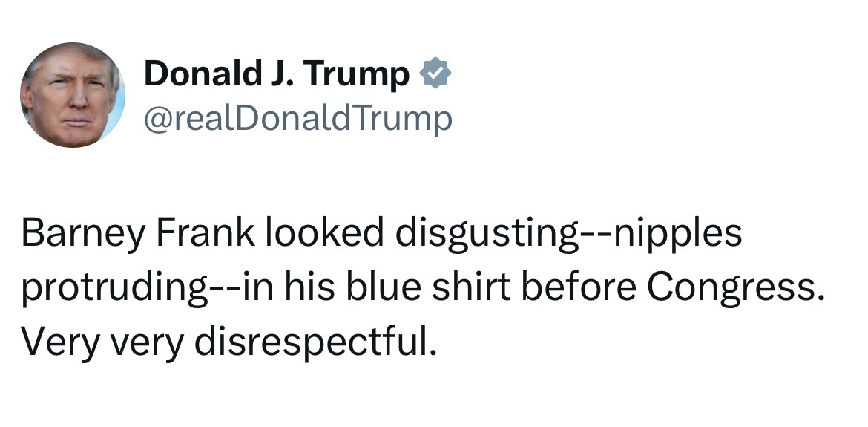The image size is (868, 427).
Task: Open the @realDonaldTrump handle link
Action: 297,117
